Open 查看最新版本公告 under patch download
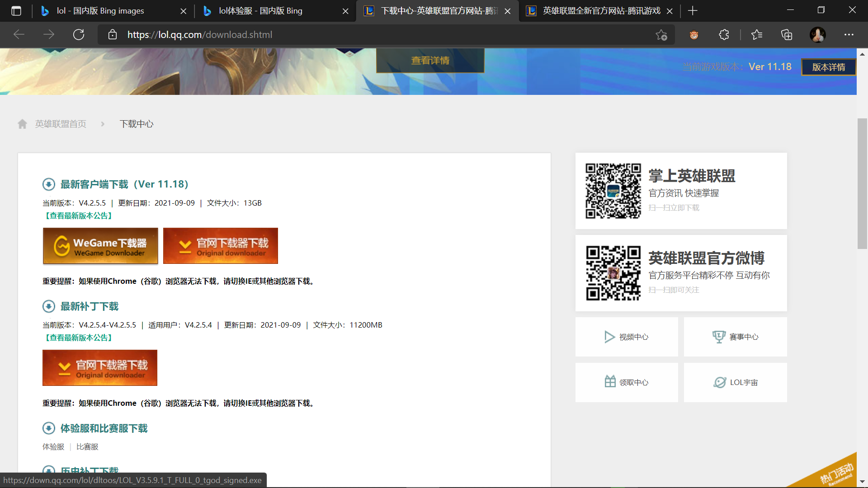The image size is (868, 488). click(79, 338)
